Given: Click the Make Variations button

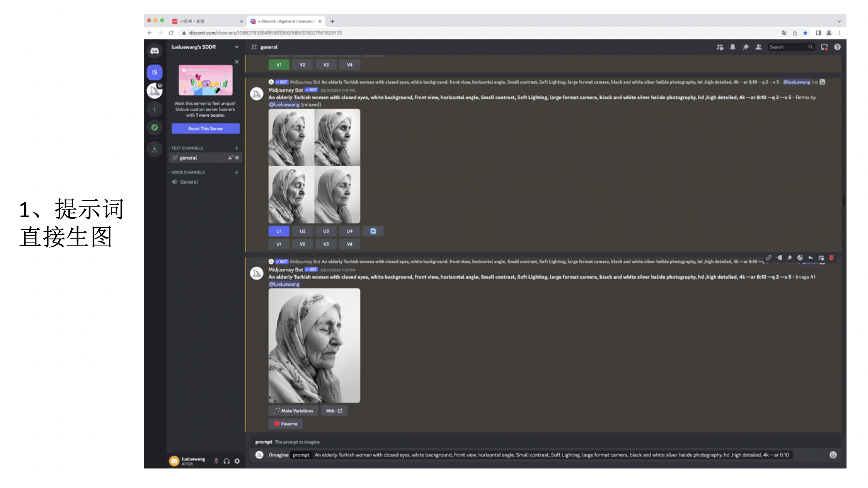Looking at the screenshot, I should click(x=293, y=411).
